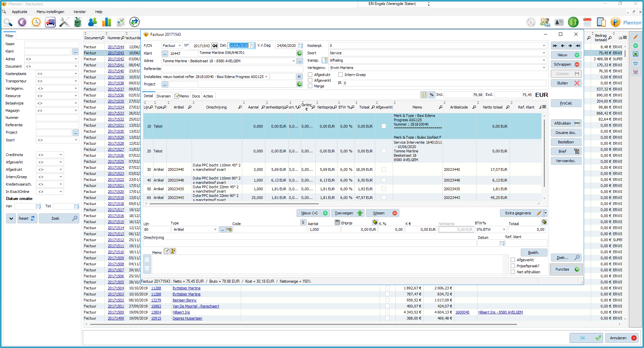
Task: Expand the F/CN dropdown showing Factuur
Action: [180, 46]
